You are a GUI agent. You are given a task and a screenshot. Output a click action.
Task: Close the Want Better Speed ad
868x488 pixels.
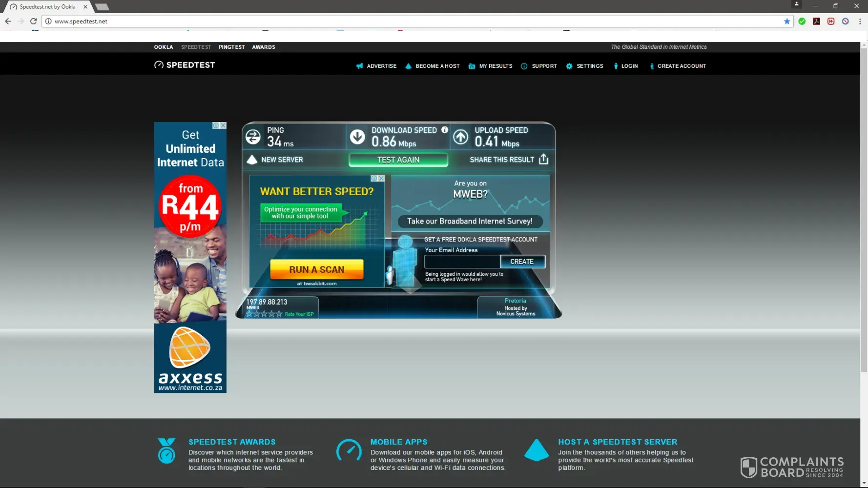381,179
